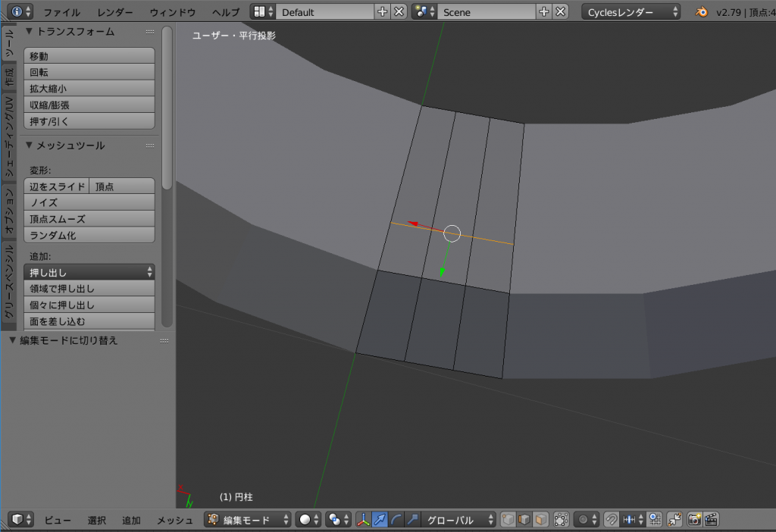This screenshot has height=532, width=776.
Task: Toggle limit selection to visible
Action: [x=562, y=520]
